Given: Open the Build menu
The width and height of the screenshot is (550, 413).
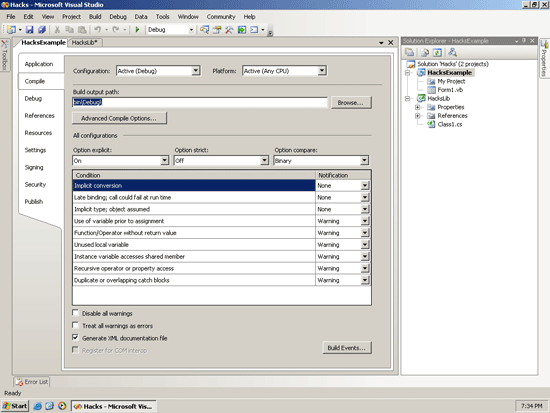Looking at the screenshot, I should point(95,16).
